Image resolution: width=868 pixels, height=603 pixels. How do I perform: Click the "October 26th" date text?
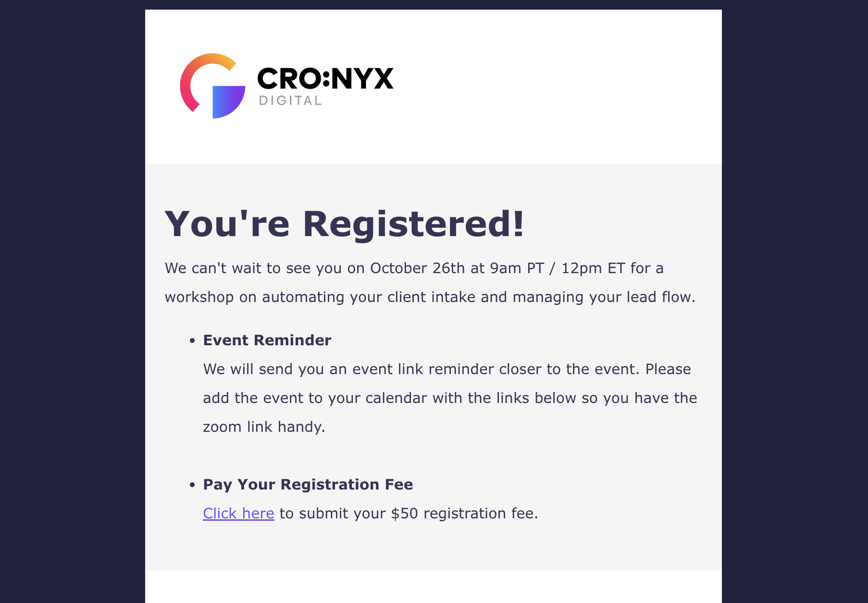(417, 268)
